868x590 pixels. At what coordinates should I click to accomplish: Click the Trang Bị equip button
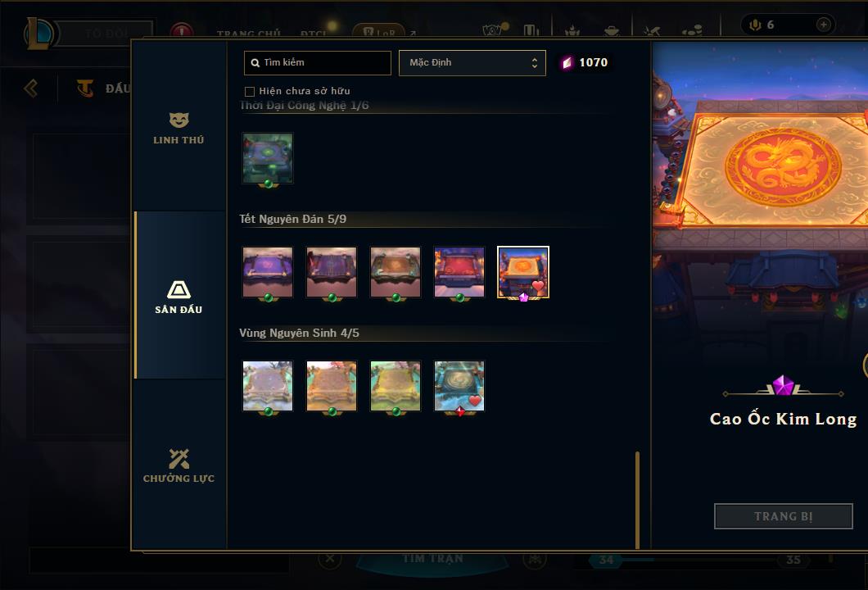click(x=784, y=516)
